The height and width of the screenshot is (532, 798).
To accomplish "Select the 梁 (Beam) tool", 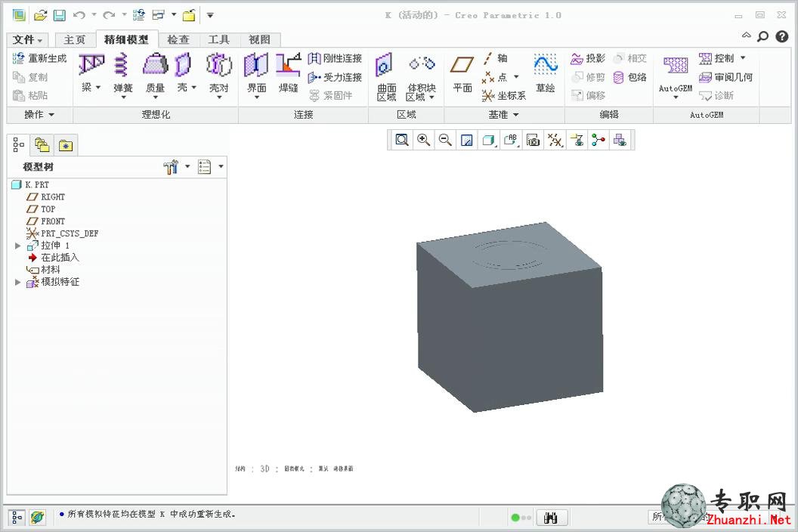I will (x=91, y=73).
